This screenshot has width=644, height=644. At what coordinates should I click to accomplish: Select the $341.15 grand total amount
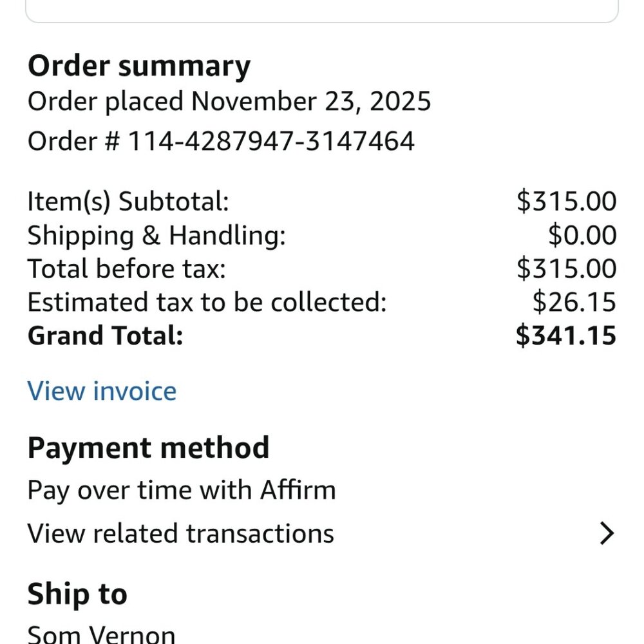coord(565,336)
